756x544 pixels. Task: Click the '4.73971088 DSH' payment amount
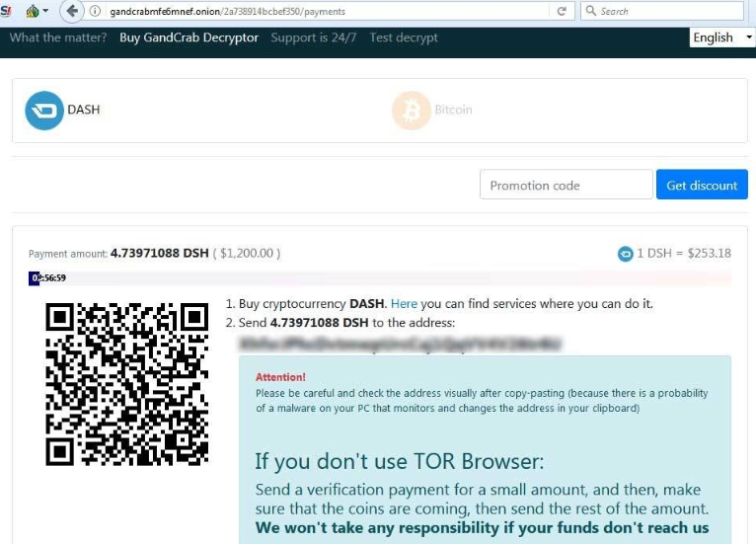click(x=160, y=253)
